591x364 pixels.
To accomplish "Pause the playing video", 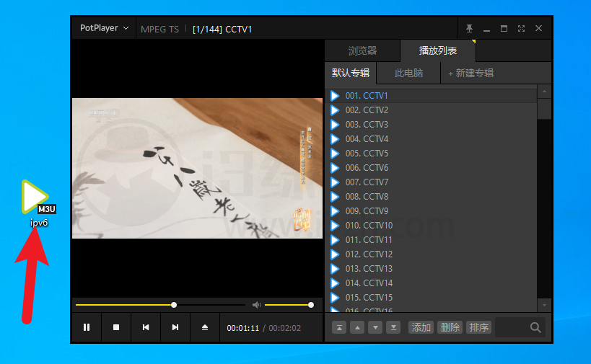I will 87,327.
